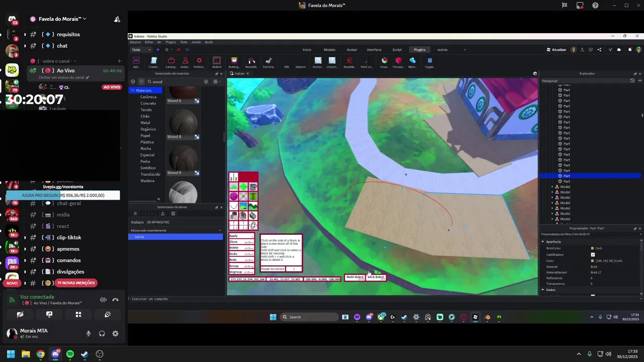Switch to the Avatar ribbon tab
644x362 pixels.
(352, 50)
